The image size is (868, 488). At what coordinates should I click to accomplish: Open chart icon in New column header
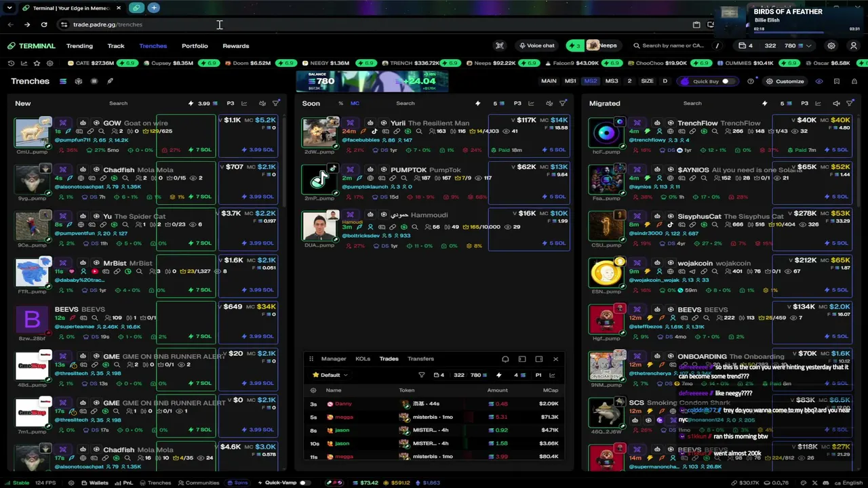(x=244, y=103)
